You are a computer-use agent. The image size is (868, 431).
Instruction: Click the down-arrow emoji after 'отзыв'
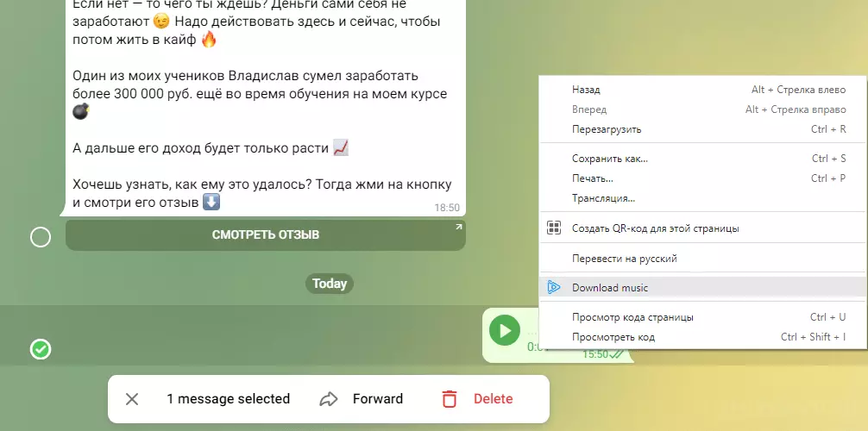click(211, 202)
